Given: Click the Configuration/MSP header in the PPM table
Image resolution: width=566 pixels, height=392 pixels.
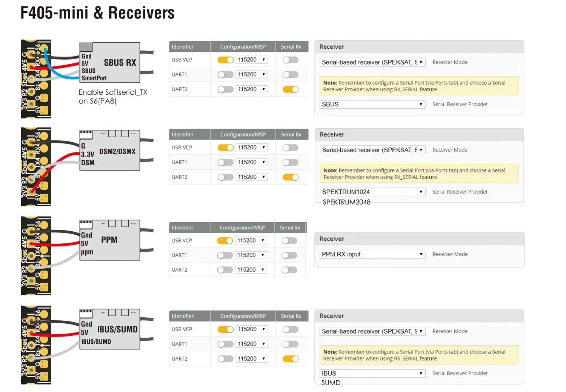Looking at the screenshot, I should (242, 228).
